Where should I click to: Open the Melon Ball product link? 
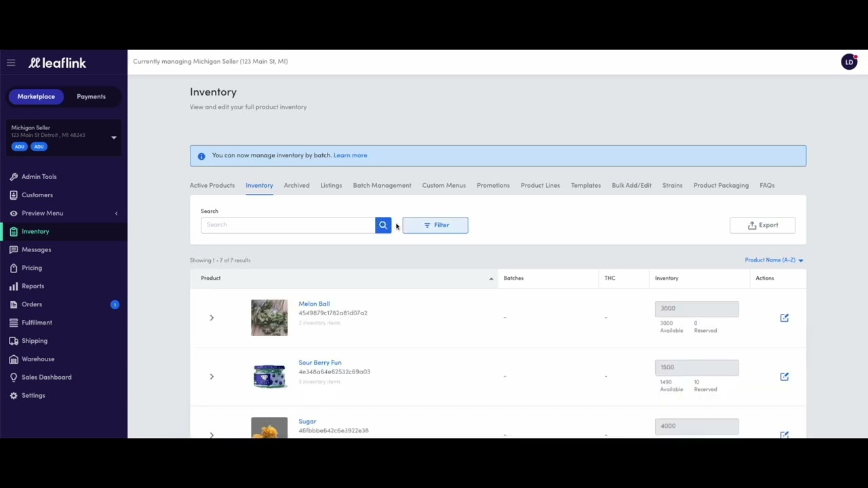point(314,304)
